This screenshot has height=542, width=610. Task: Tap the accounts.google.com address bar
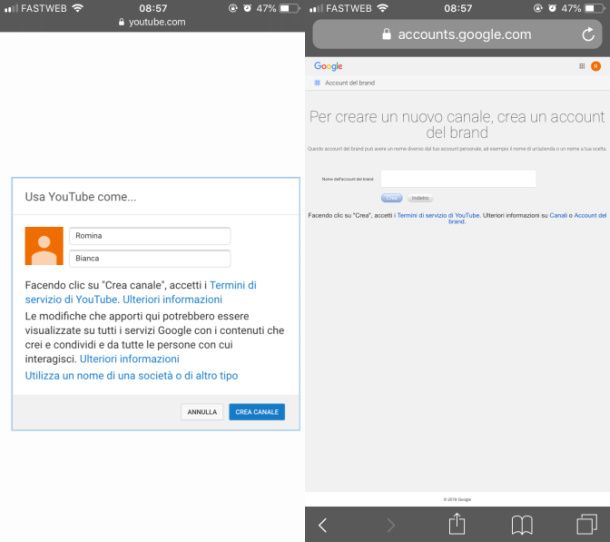[457, 34]
